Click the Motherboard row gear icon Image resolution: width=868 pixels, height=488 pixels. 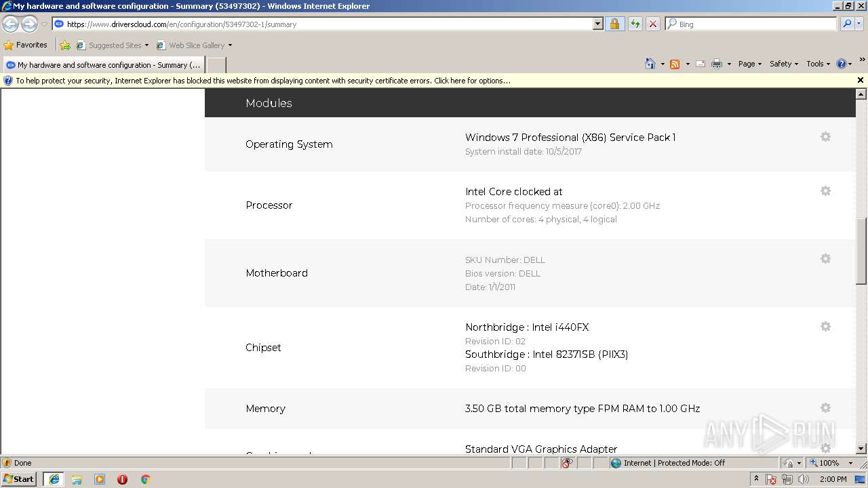[x=825, y=259]
